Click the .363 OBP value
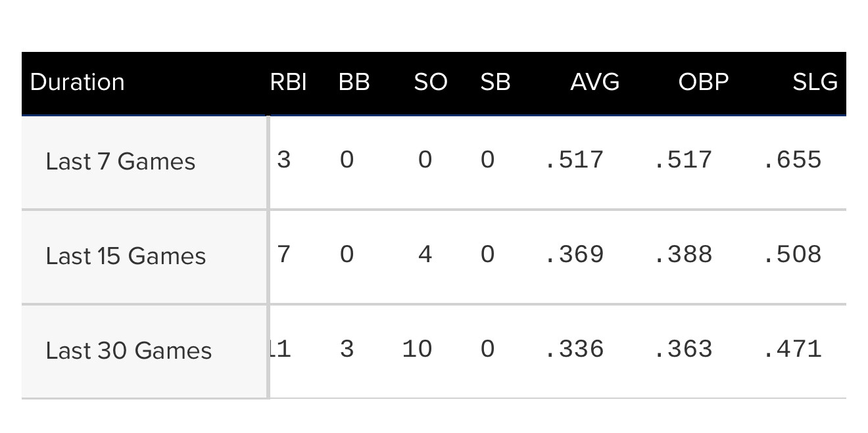This screenshot has width=868, height=433. pyautogui.click(x=683, y=349)
